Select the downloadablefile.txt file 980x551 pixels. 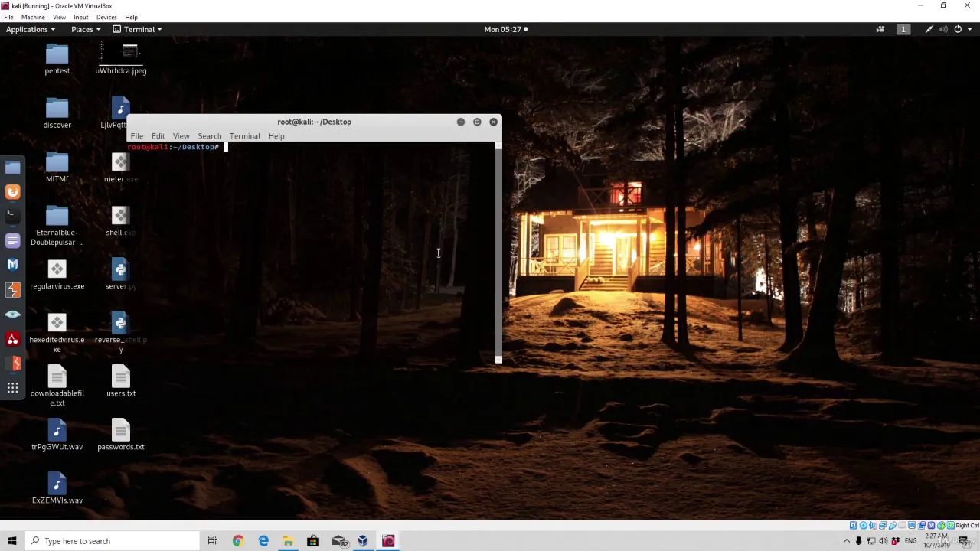(57, 386)
